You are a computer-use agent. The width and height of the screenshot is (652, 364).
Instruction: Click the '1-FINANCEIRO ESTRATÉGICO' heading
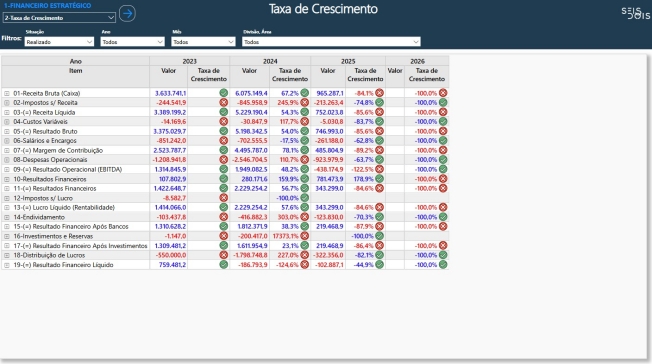point(47,6)
